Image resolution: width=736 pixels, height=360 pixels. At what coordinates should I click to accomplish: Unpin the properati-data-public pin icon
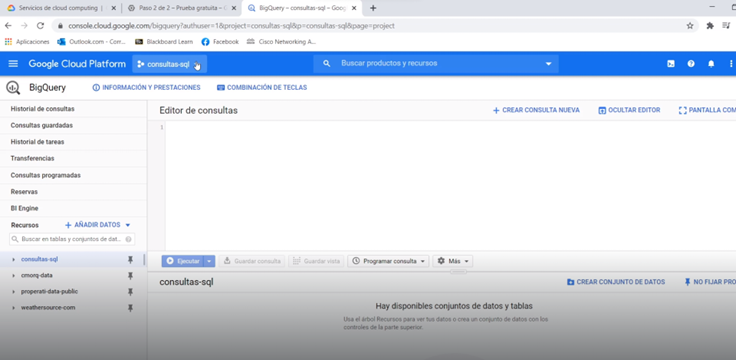click(130, 292)
